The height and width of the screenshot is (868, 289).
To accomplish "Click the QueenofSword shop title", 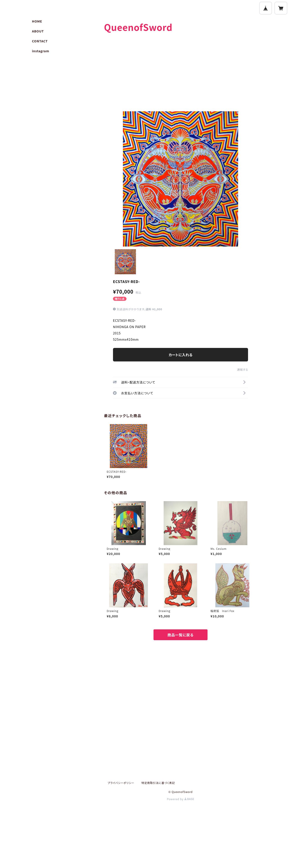I will point(138,27).
